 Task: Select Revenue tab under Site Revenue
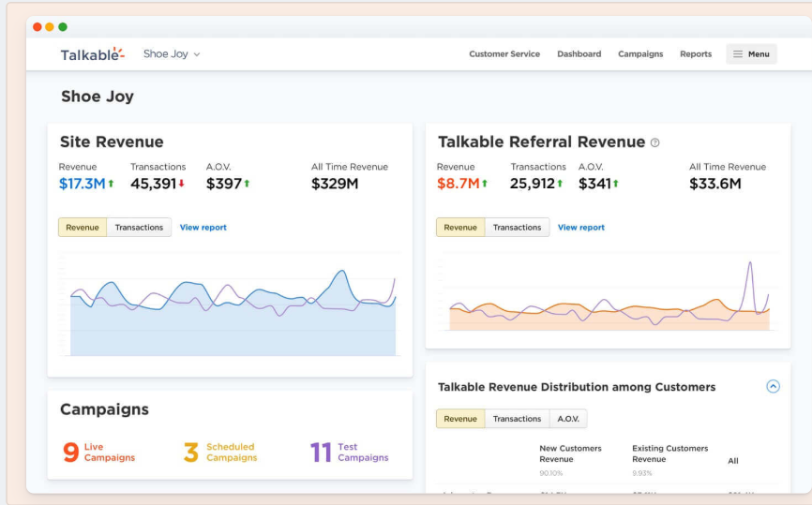[83, 227]
